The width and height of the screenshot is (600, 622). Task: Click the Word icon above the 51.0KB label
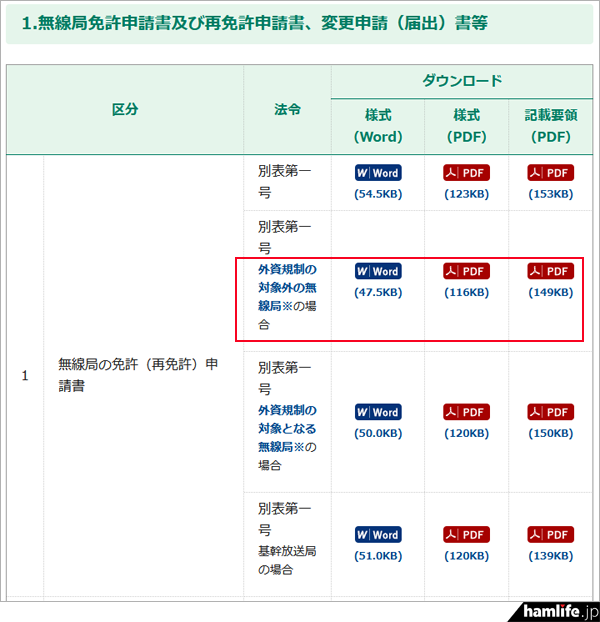pos(377,534)
